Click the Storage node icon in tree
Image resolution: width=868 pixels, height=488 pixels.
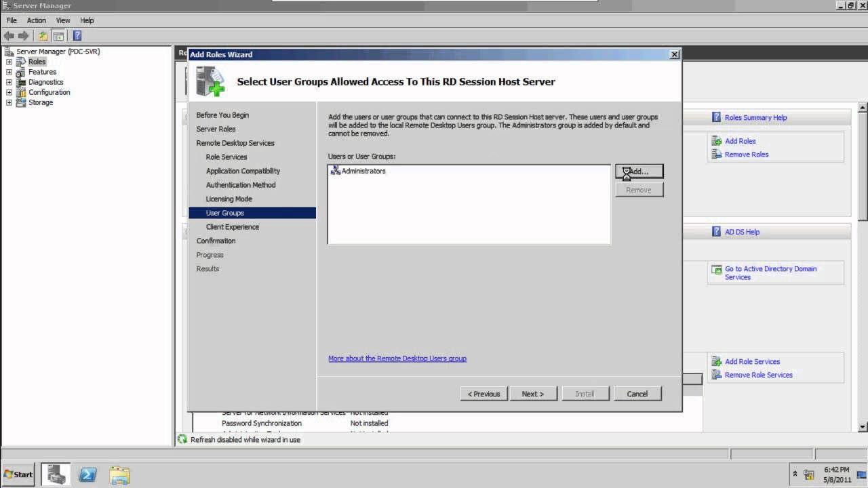click(21, 102)
